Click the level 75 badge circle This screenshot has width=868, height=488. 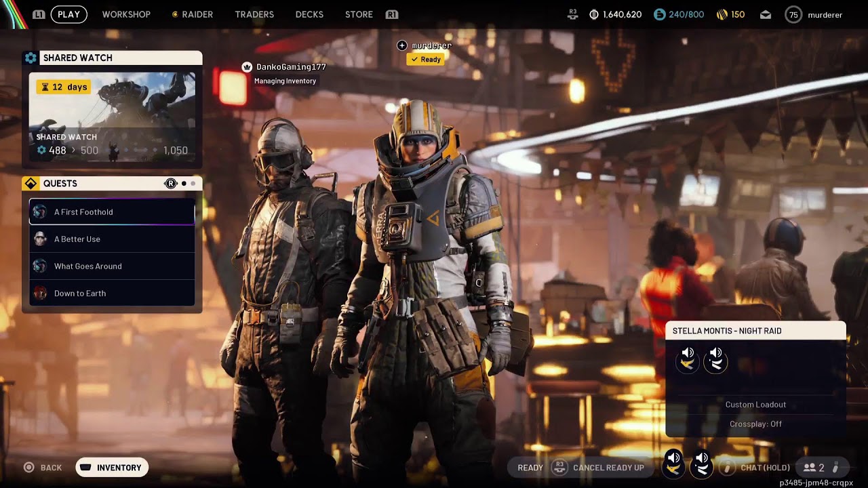point(793,14)
